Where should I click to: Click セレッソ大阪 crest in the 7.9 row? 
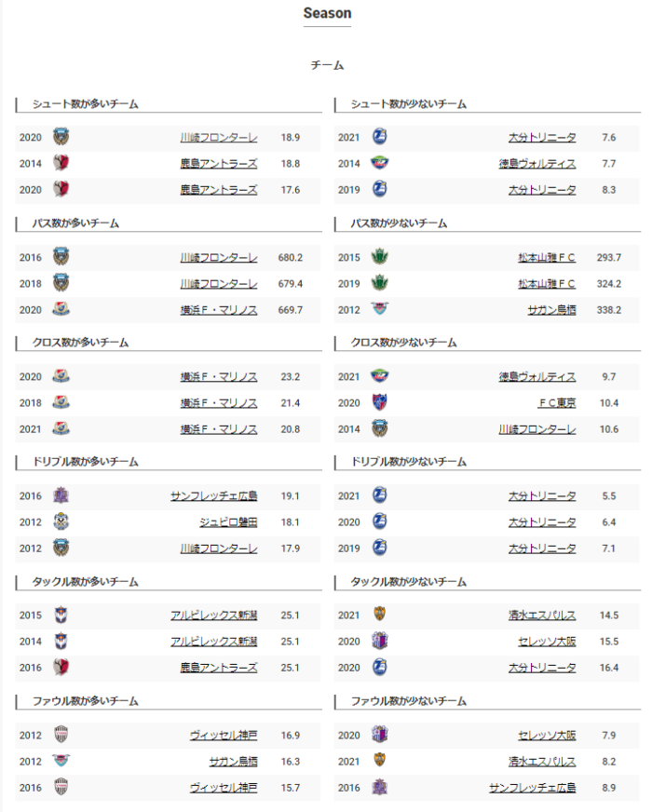379,735
